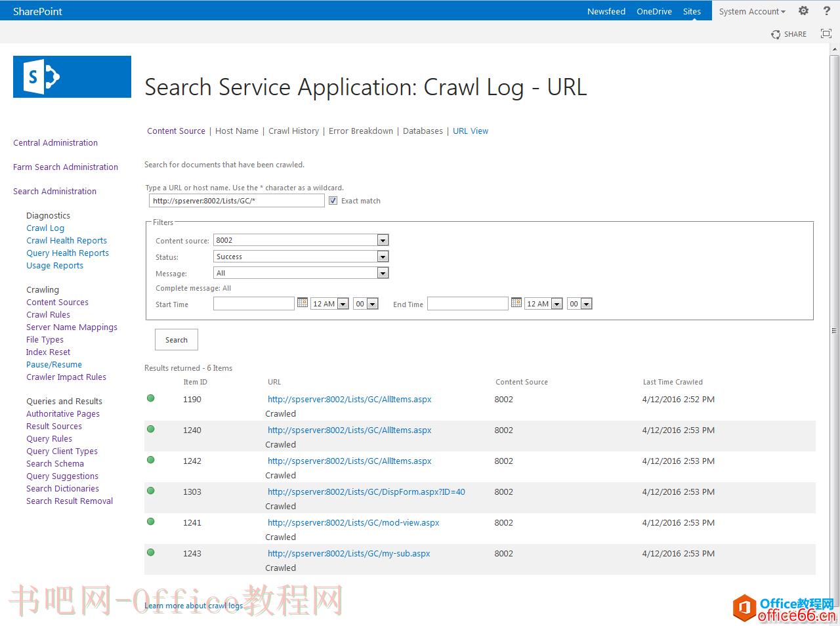Screen dimensions: 840x626
Task: Open Authoritative Pages link
Action: pyautogui.click(x=63, y=413)
